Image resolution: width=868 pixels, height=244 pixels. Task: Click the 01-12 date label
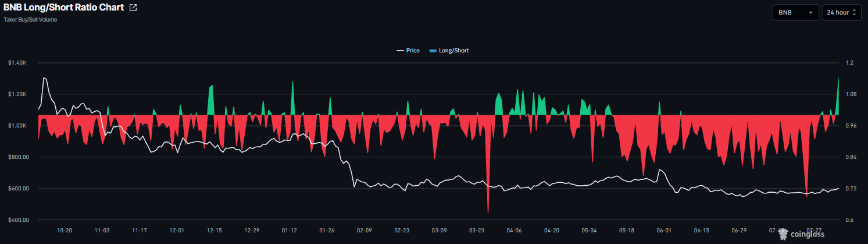click(x=290, y=231)
